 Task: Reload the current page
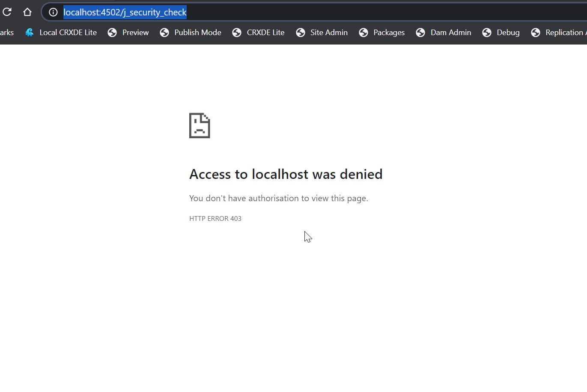pos(7,12)
